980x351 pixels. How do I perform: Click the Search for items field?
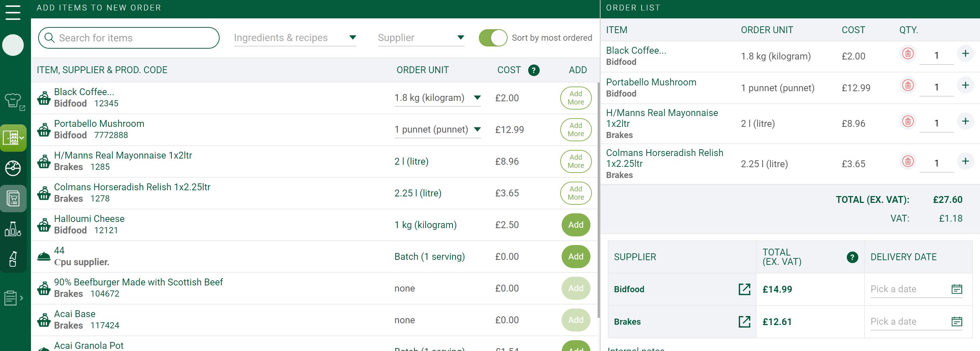(x=129, y=38)
